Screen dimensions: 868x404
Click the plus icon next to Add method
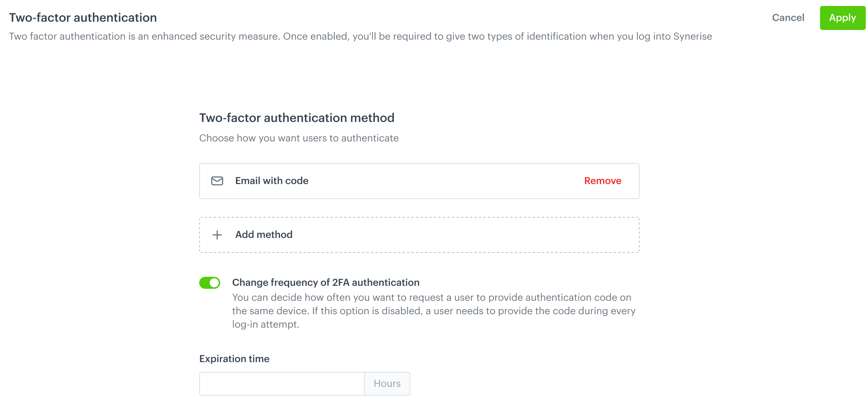[x=216, y=235]
